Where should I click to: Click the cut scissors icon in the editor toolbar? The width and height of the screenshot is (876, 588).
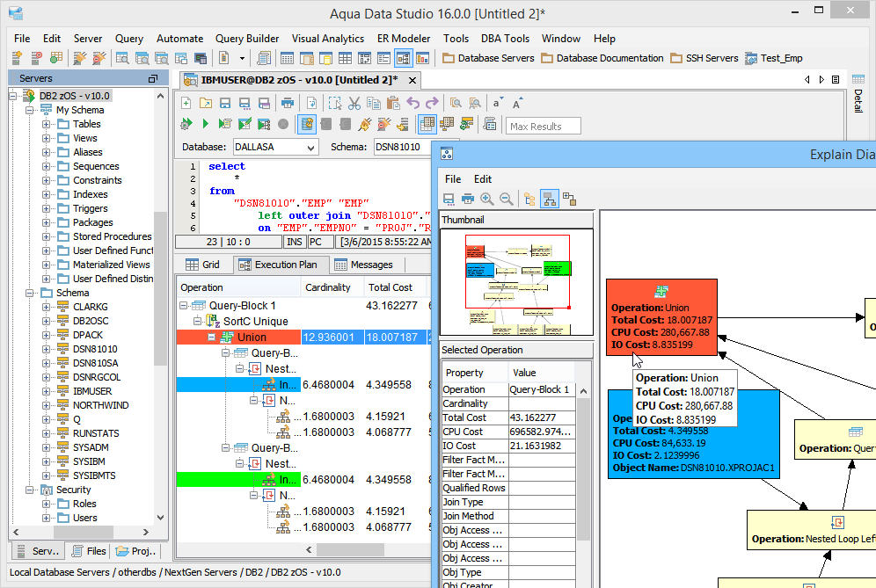[x=354, y=104]
